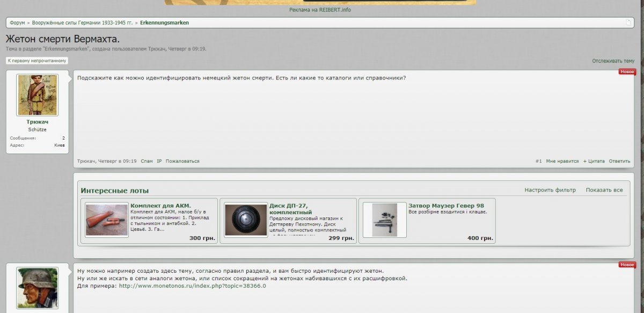Like the first post with Мне нравится
Screen dimensions: 644x313
pos(562,161)
